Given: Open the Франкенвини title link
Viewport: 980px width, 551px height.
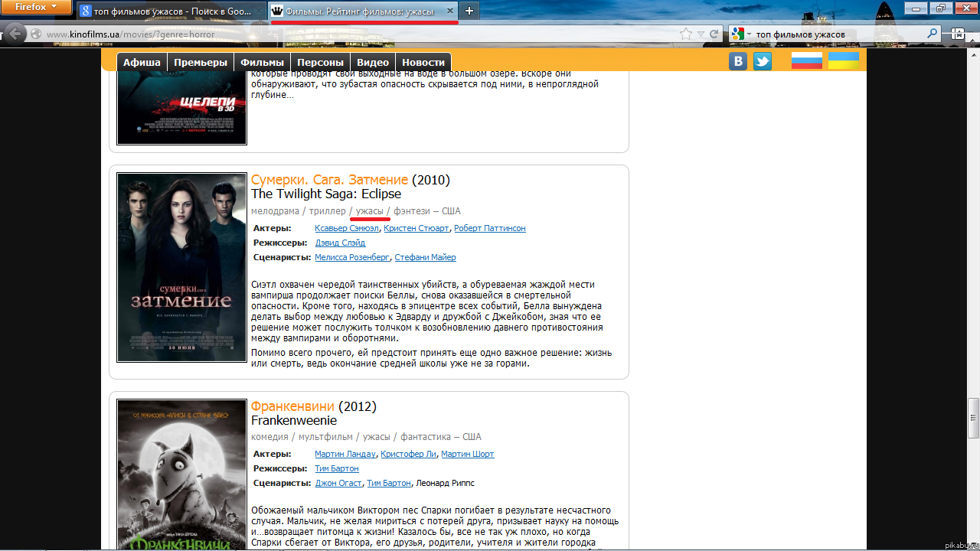Looking at the screenshot, I should coord(292,406).
